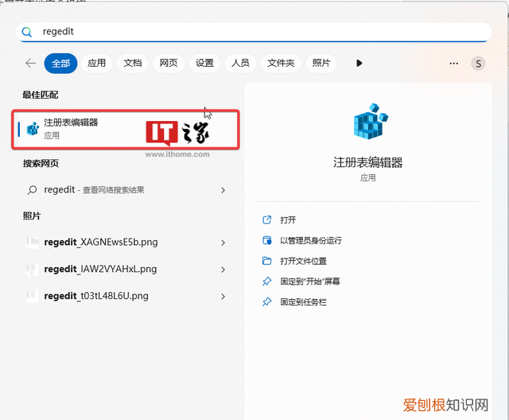Switch to the 人员 filter tab

click(240, 63)
